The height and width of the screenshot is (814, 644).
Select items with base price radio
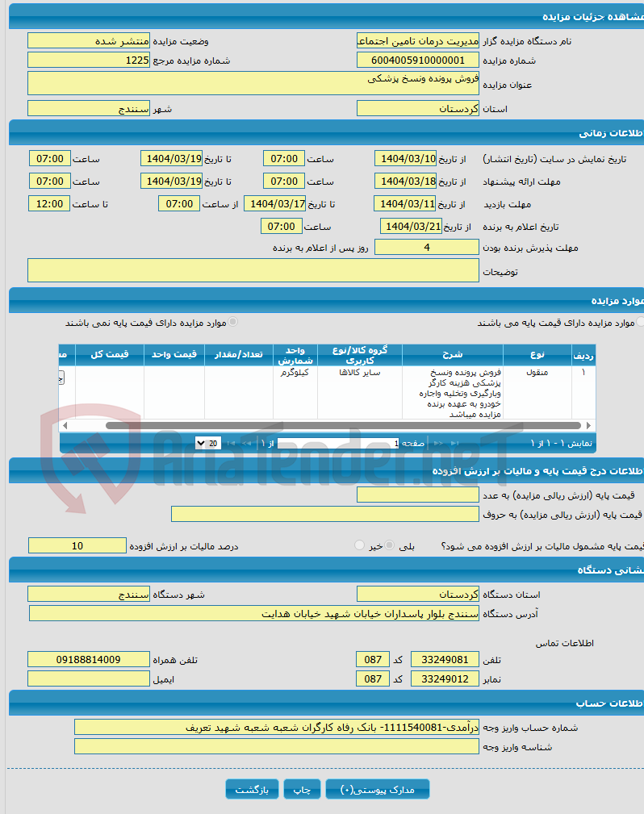[x=640, y=322]
